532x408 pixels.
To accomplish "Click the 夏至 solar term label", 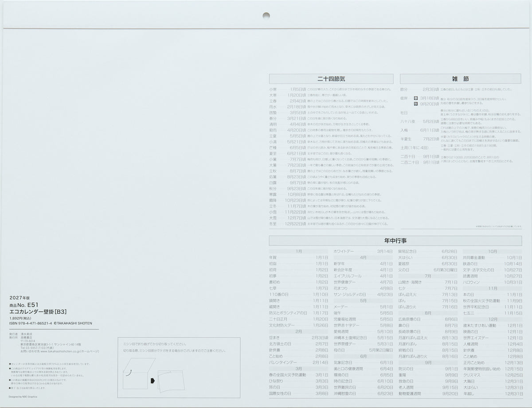I will point(273,153).
